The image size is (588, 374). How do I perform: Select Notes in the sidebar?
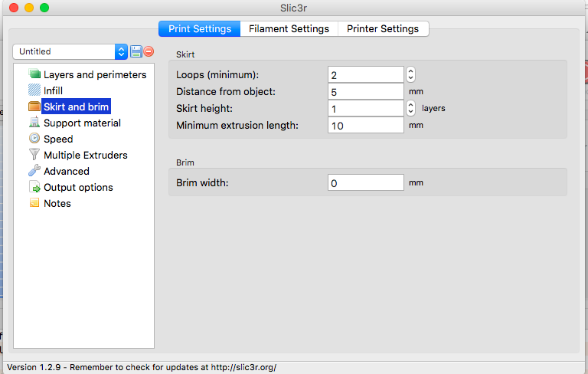click(x=57, y=204)
